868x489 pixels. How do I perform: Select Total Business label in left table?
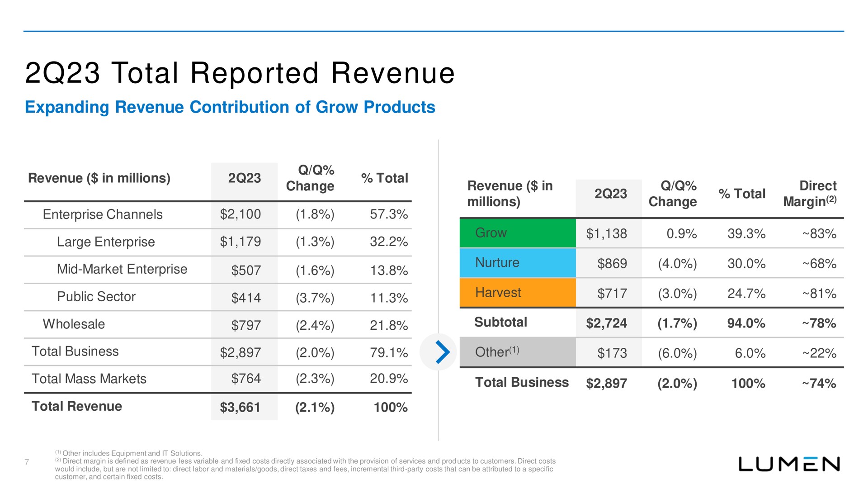tap(75, 351)
